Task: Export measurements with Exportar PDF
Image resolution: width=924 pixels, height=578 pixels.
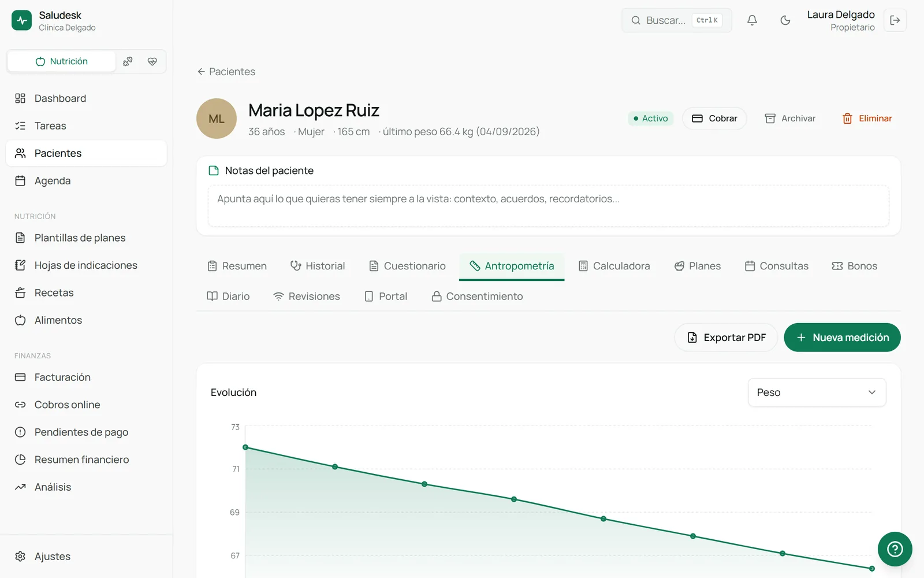Action: [726, 338]
